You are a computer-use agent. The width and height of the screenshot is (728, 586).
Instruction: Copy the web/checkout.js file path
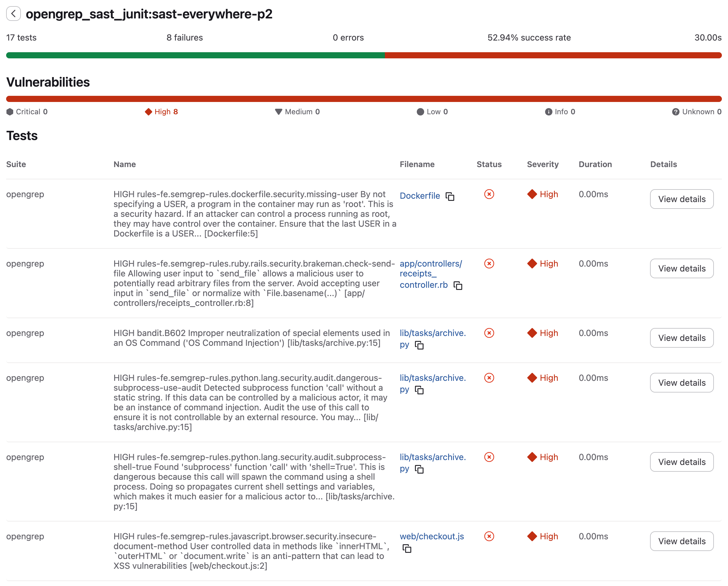pos(407,549)
